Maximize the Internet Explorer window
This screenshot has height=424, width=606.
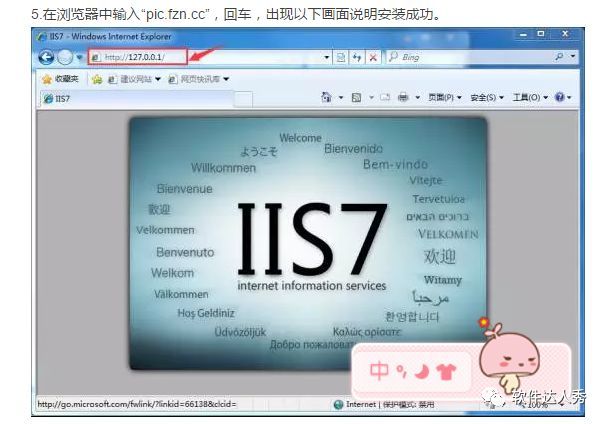pyautogui.click(x=541, y=34)
